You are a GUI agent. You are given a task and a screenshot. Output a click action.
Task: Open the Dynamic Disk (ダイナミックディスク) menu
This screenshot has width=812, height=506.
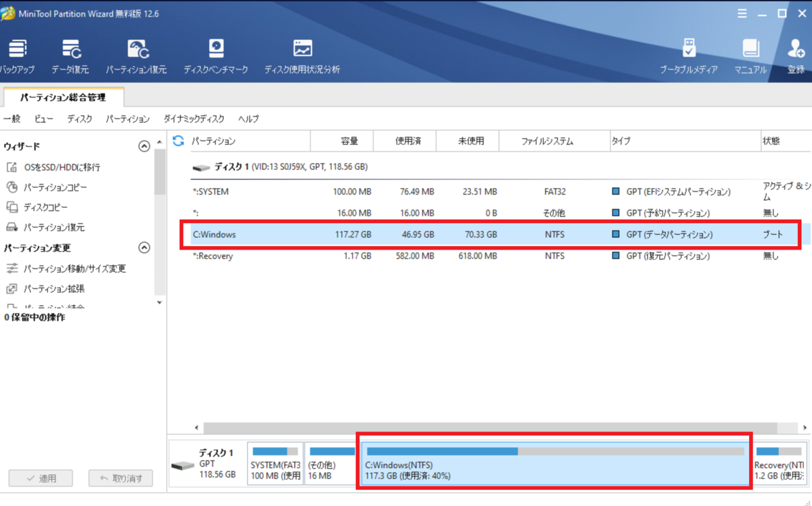[x=194, y=119]
